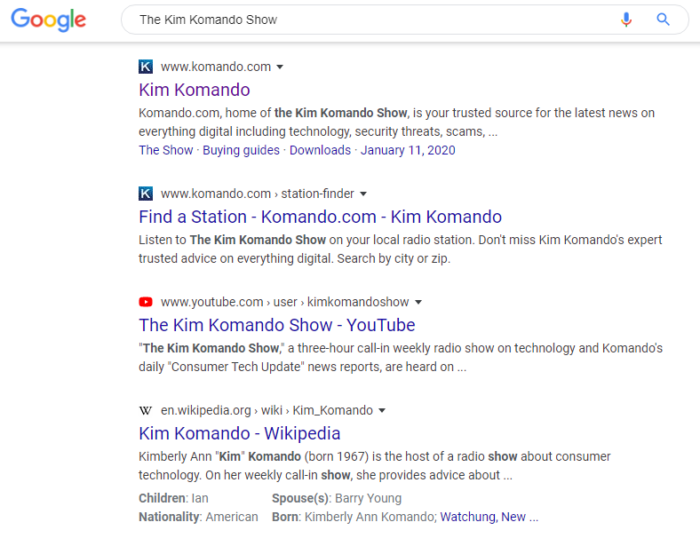
Task: Click the Nationality: American text
Action: (x=198, y=517)
